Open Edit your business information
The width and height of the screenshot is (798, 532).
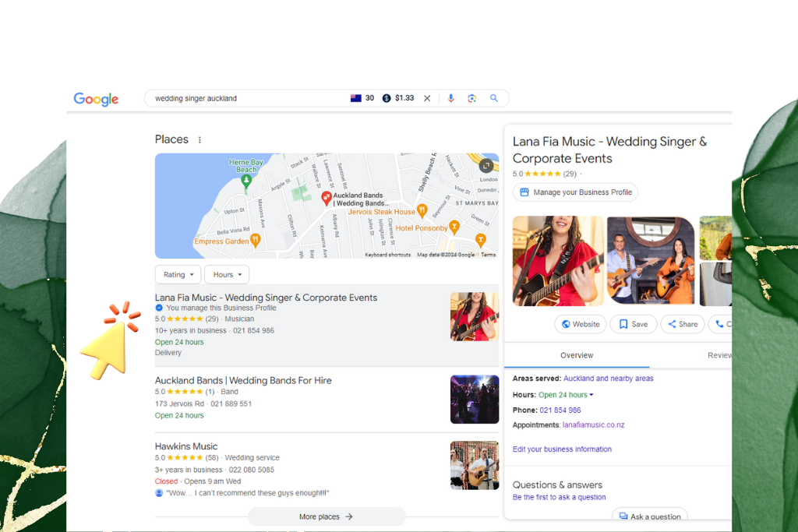[562, 449]
